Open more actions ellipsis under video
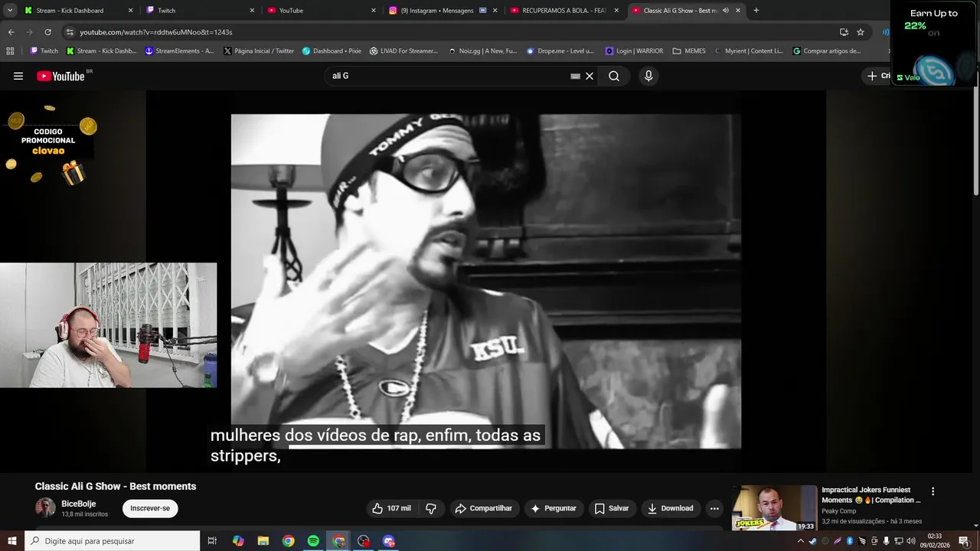This screenshot has height=551, width=980. point(714,508)
